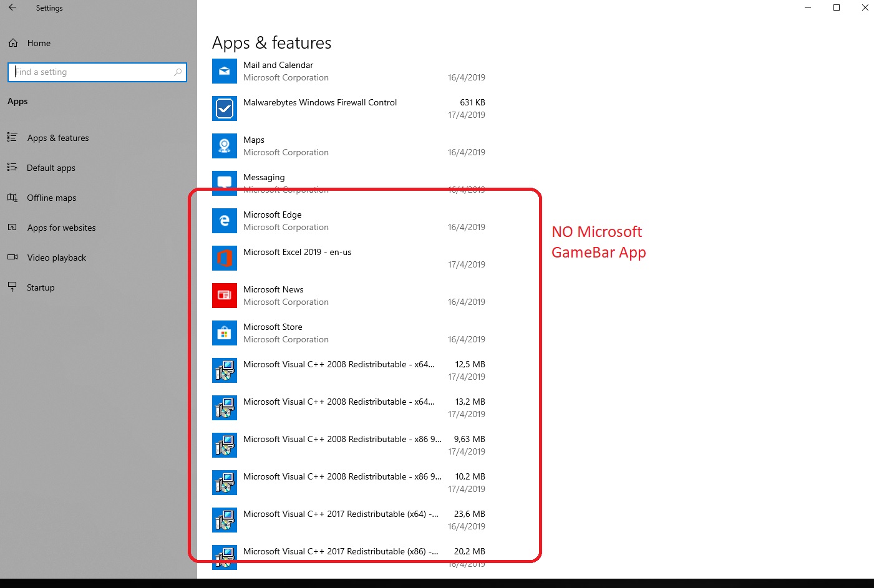
Task: Click the Messaging app icon
Action: (225, 183)
